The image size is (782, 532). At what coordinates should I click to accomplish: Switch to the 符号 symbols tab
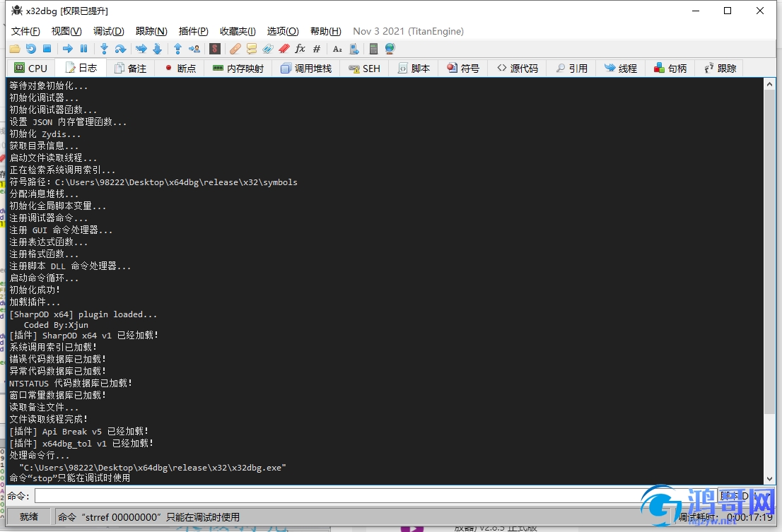pyautogui.click(x=463, y=69)
